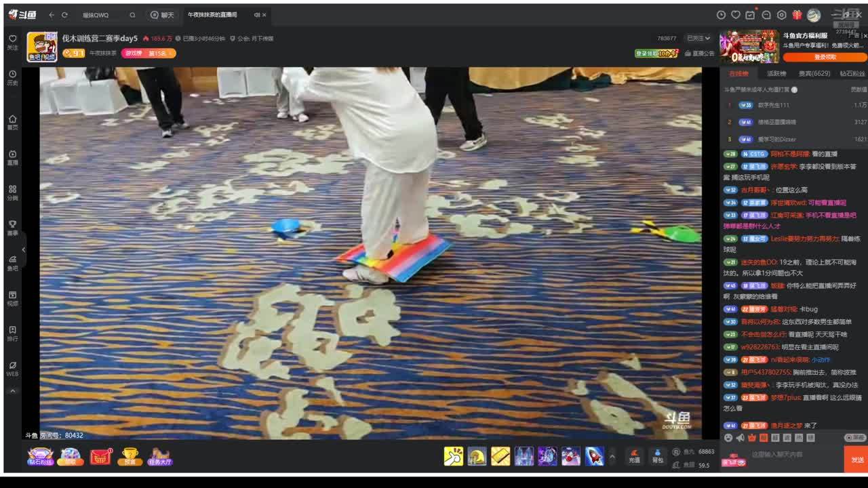Open 历史 history in the left sidebar

pyautogui.click(x=12, y=77)
